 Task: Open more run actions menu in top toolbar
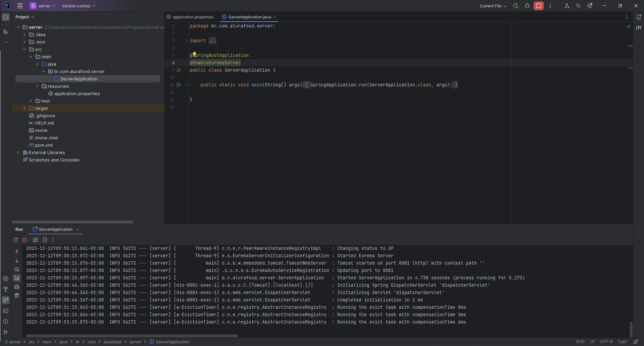coord(550,6)
